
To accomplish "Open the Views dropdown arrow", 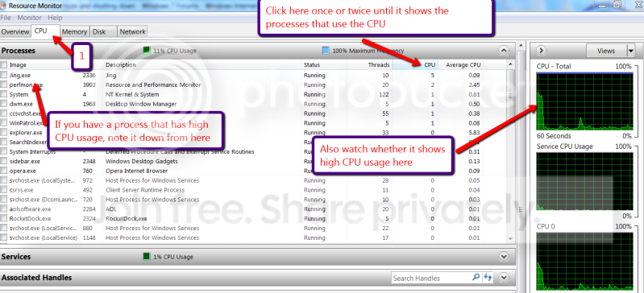I will (631, 51).
